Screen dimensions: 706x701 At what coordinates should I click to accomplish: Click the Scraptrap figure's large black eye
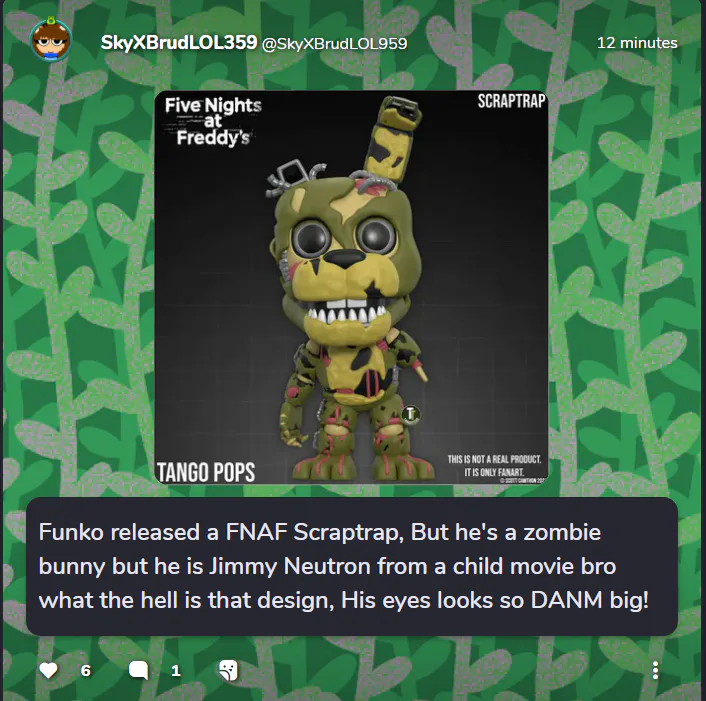click(x=376, y=236)
